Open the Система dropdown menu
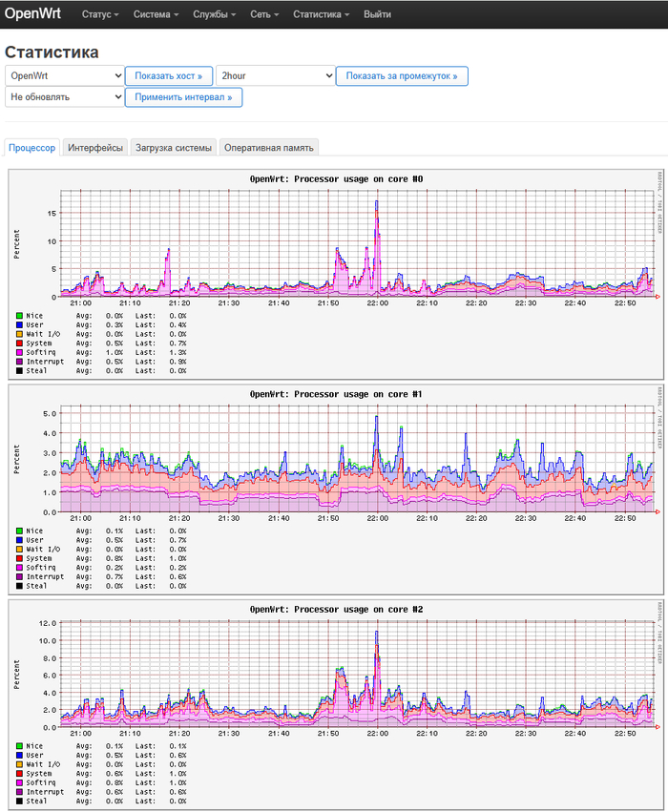Image resolution: width=668 pixels, height=812 pixels. (156, 15)
